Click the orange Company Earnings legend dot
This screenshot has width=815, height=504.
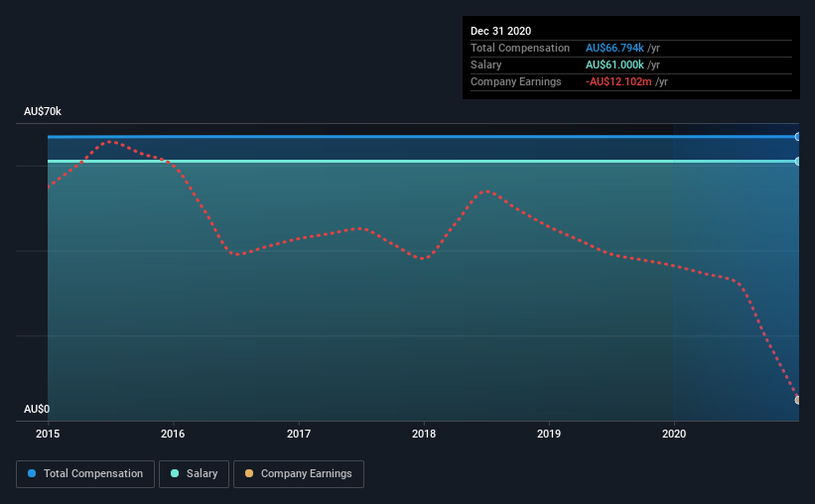[249, 473]
